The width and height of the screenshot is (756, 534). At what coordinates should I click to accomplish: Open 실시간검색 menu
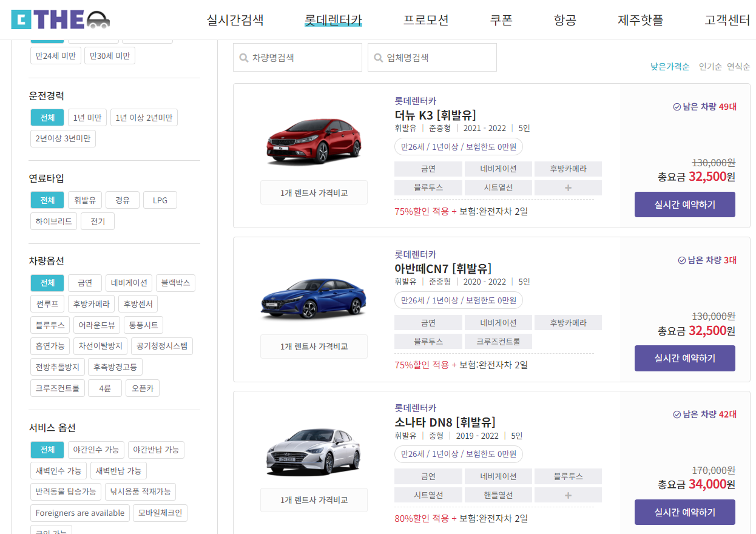click(x=235, y=19)
